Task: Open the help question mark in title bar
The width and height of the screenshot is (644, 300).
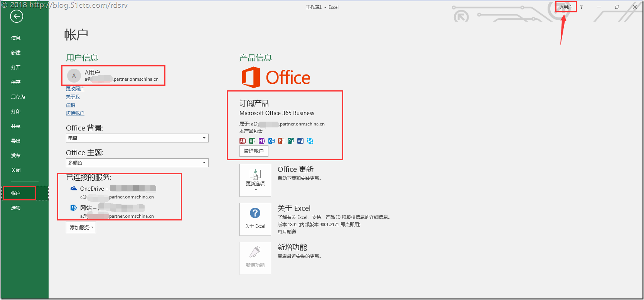Action: [582, 7]
